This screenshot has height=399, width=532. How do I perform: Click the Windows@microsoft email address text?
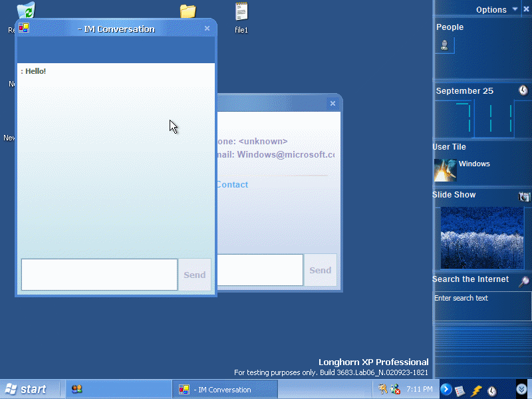coord(286,154)
